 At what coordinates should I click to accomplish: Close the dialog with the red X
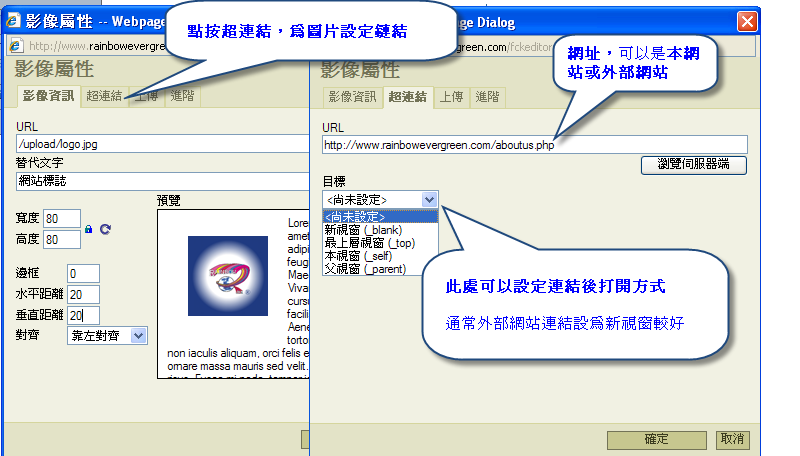click(746, 20)
